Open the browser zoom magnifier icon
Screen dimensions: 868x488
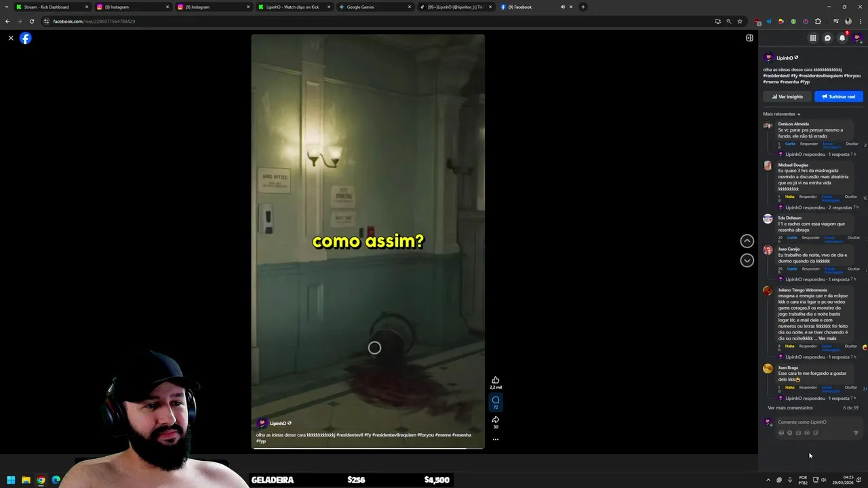[x=729, y=21]
